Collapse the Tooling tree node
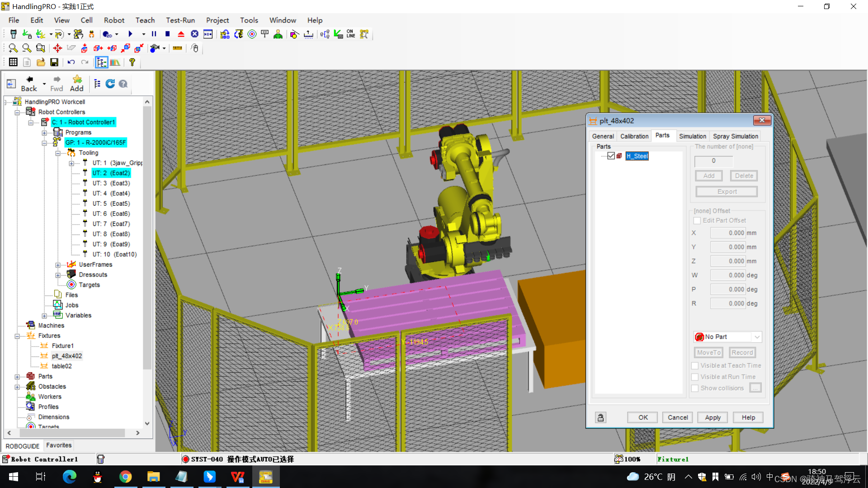This screenshot has width=868, height=488. coord(58,153)
